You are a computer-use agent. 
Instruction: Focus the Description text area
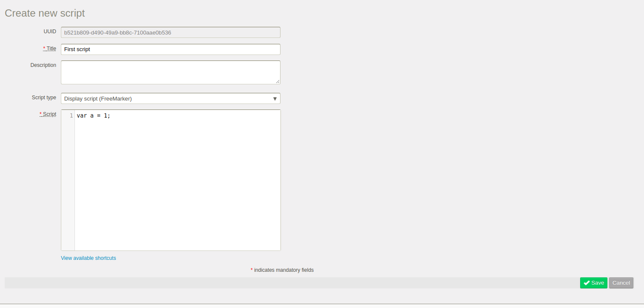(x=171, y=72)
